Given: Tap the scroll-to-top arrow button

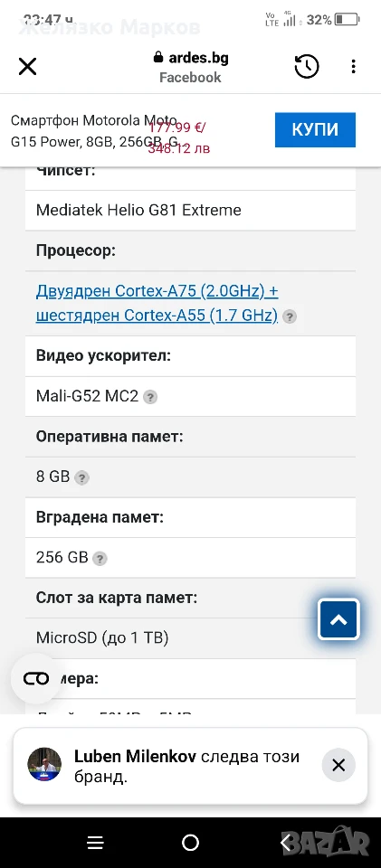Looking at the screenshot, I should coord(338,619).
